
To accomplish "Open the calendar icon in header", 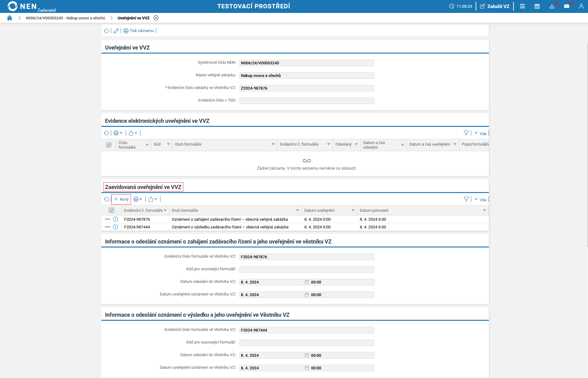I will pos(537,6).
